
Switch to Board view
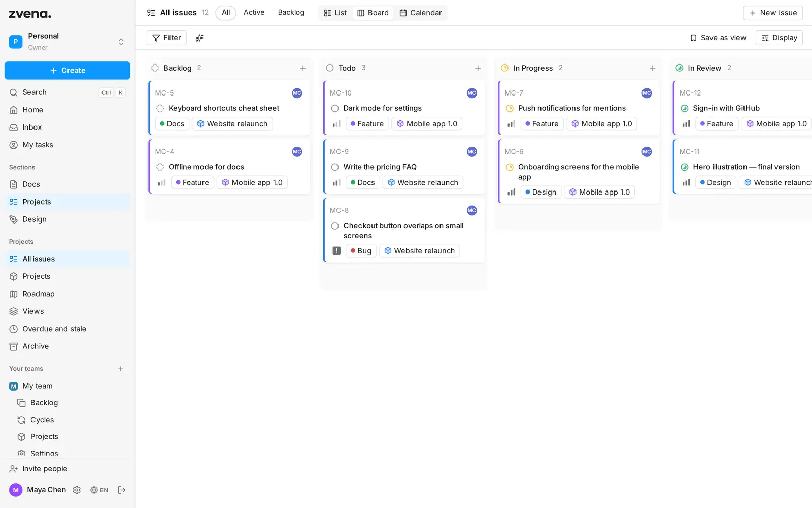pyautogui.click(x=373, y=13)
